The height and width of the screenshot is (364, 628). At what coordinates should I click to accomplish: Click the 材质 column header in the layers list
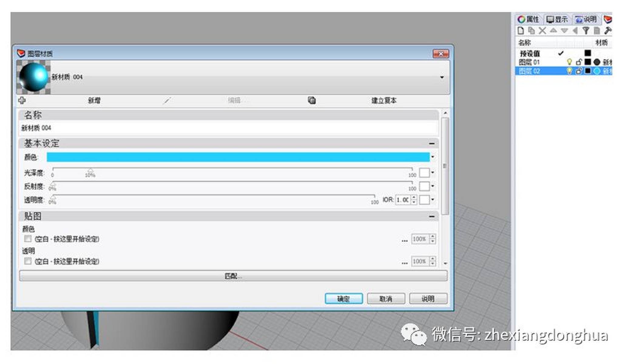point(602,42)
